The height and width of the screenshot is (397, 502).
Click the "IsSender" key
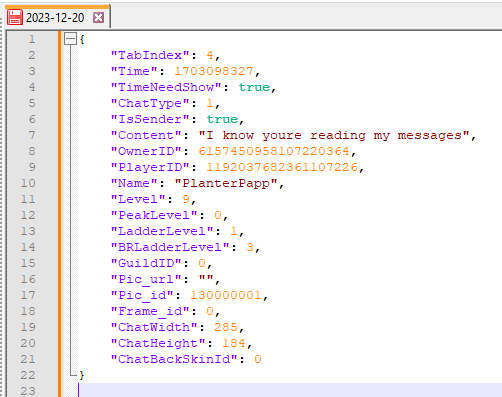(x=150, y=119)
